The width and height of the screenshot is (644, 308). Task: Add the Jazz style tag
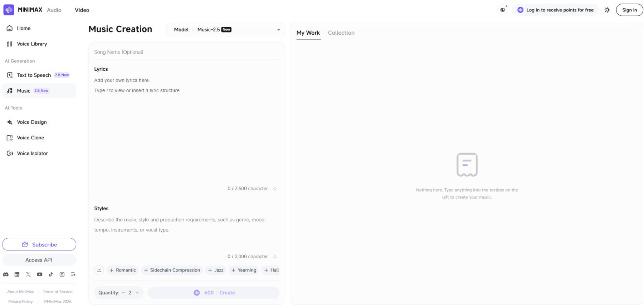216,270
